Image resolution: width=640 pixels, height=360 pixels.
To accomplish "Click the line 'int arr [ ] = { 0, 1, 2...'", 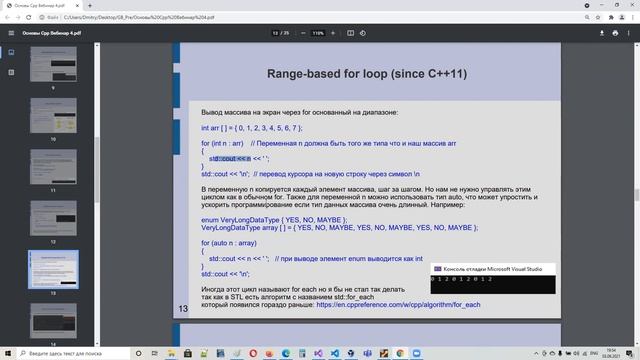I will click(252, 128).
